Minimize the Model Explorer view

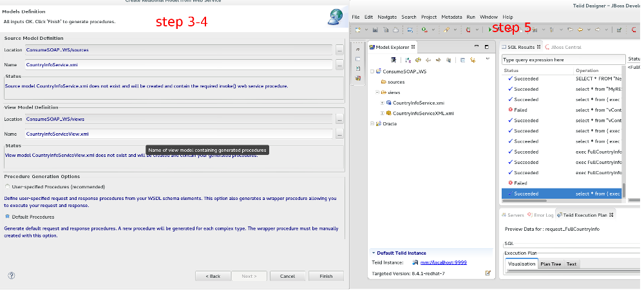click(x=477, y=47)
